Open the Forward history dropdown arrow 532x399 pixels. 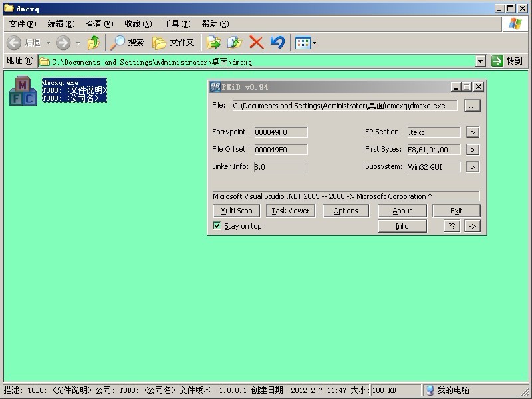coord(78,43)
